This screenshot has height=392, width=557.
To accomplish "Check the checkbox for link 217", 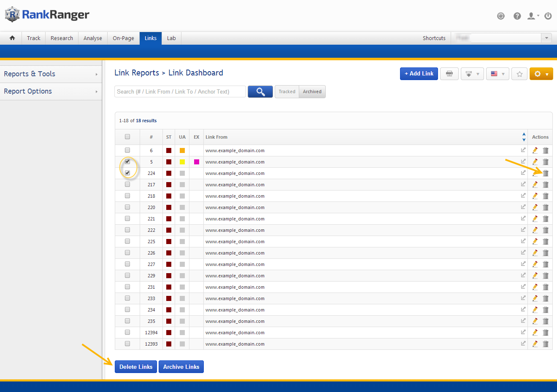I will click(127, 184).
